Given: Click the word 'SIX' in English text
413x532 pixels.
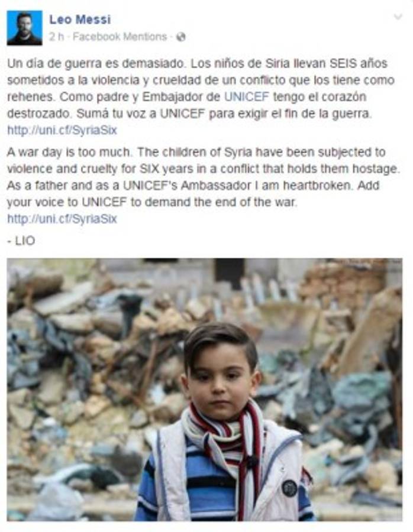Looking at the screenshot, I should [149, 169].
